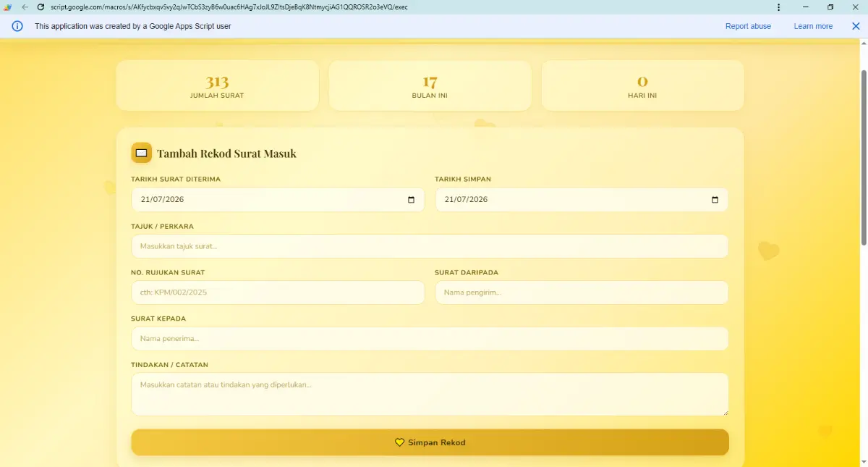Viewport: 868px width, 467px height.
Task: Click the vertical page scrollbar
Action: pos(864,157)
